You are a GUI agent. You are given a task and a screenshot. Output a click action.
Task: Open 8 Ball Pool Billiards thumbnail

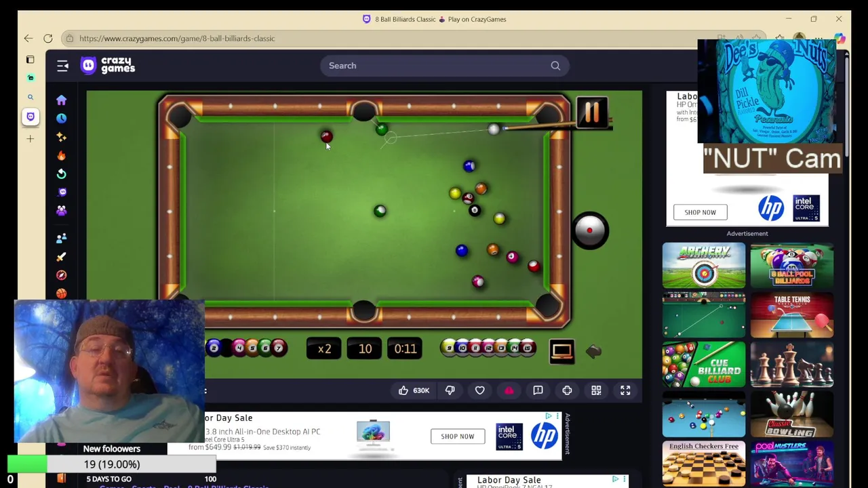click(x=792, y=266)
